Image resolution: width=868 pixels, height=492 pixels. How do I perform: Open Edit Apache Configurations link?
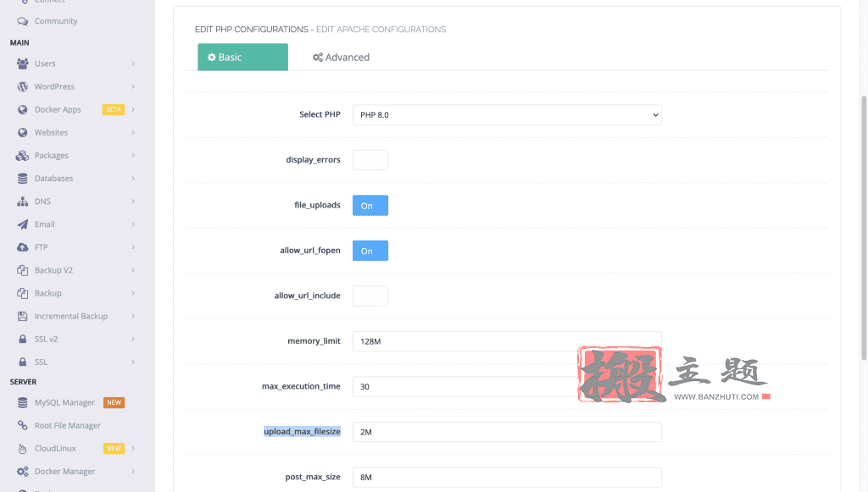point(381,30)
